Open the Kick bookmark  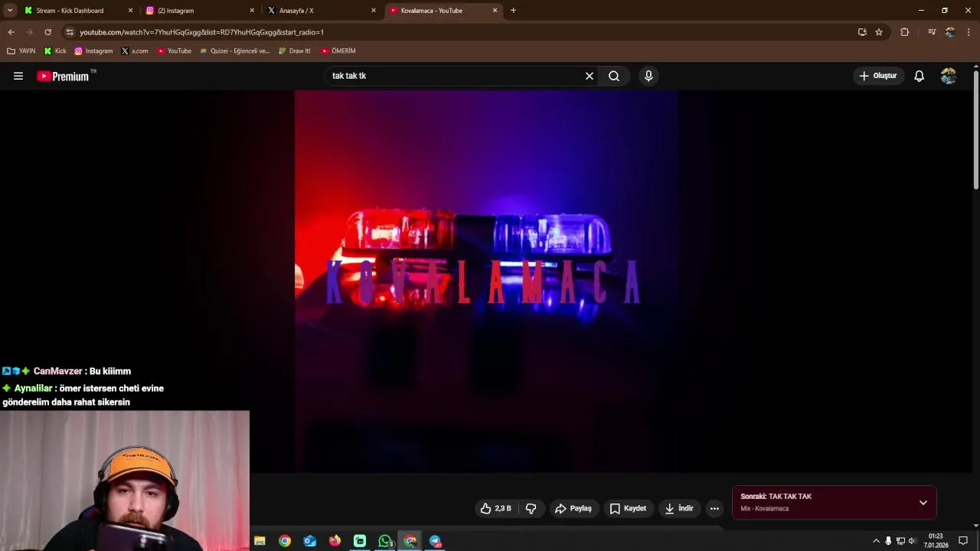[x=55, y=51]
